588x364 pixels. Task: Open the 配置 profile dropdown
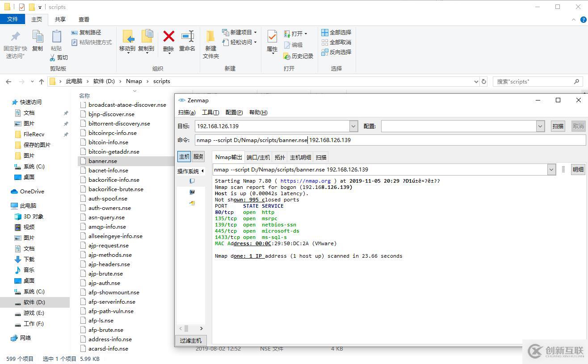[540, 126]
